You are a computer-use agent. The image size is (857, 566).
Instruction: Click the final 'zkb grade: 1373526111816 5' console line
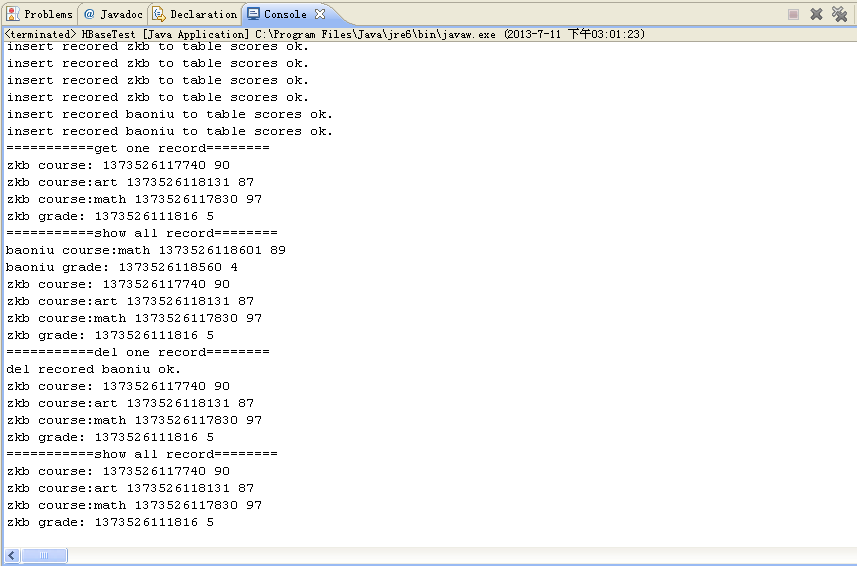(x=110, y=522)
